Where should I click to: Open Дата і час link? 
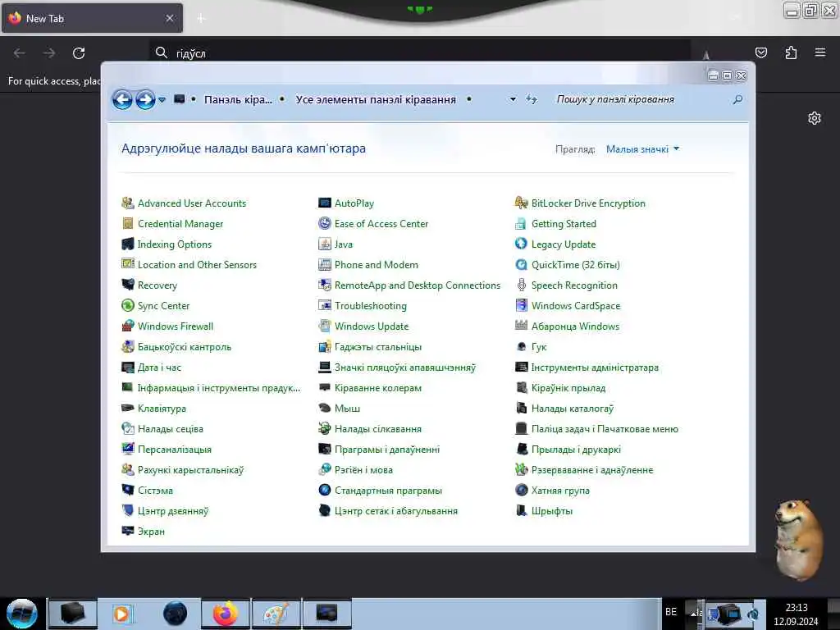160,367
